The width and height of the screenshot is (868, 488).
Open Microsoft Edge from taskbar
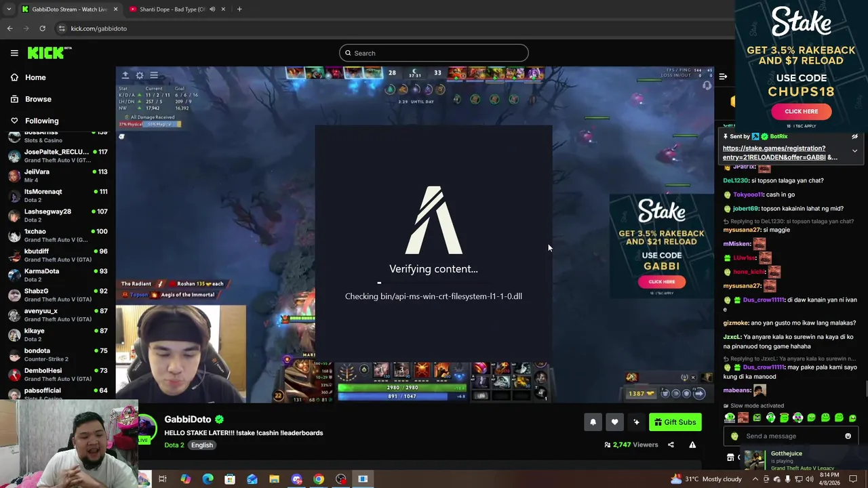tap(208, 479)
